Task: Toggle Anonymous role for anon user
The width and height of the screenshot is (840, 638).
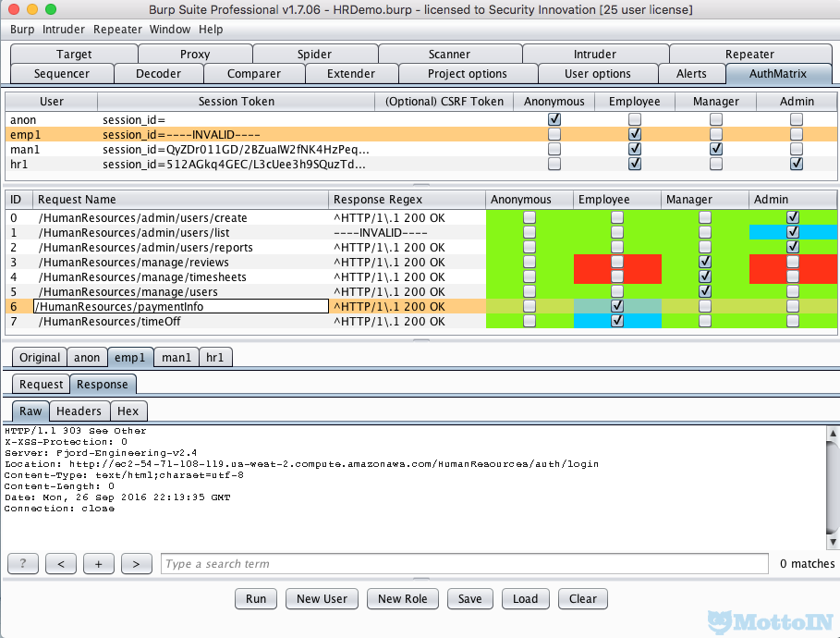Action: 554,119
